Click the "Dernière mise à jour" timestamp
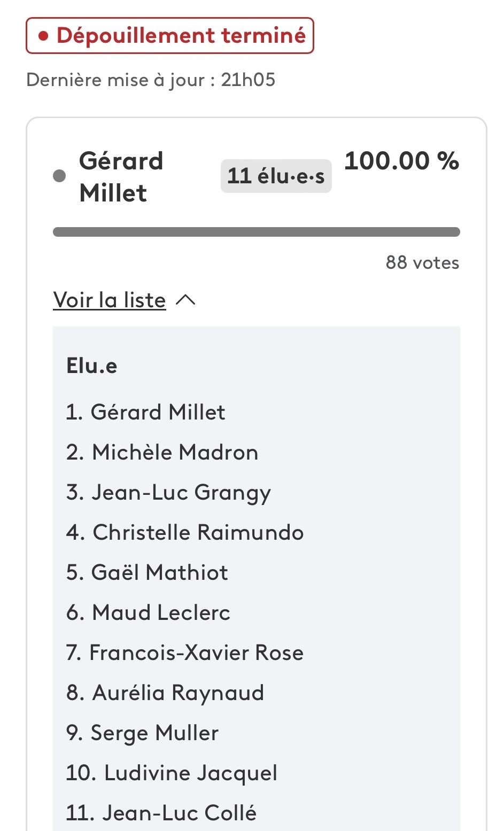504x831 pixels. (151, 80)
